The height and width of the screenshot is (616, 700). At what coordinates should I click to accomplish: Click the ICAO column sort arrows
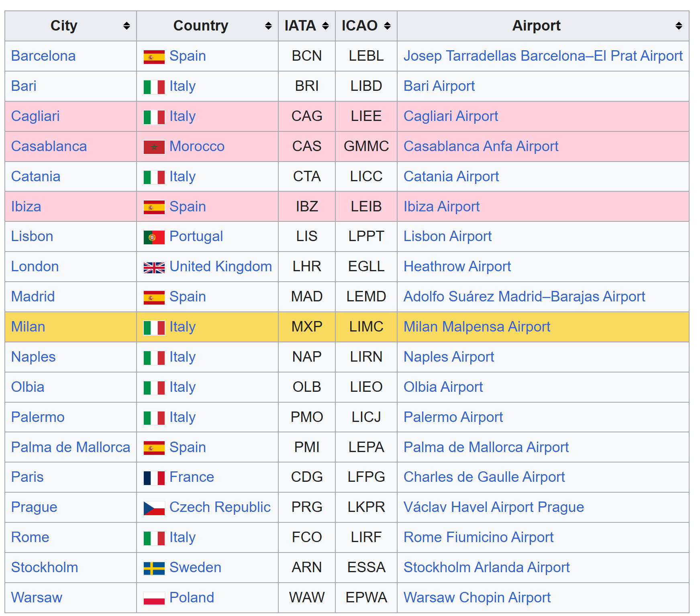pos(387,26)
